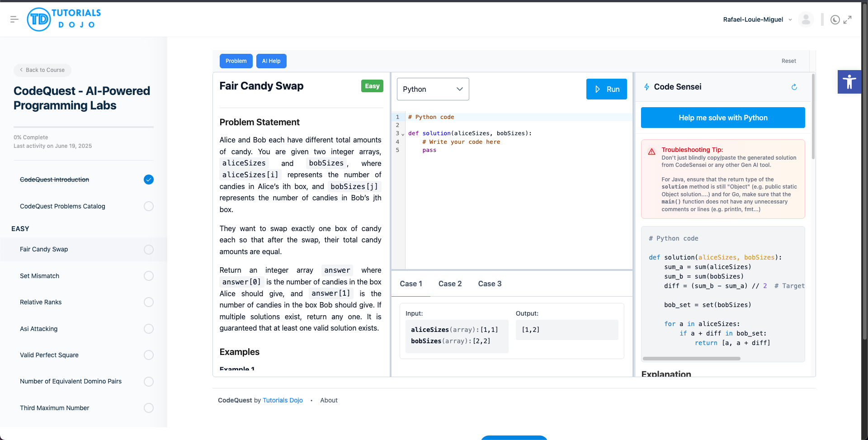868x440 pixels.
Task: Refresh the Code Sensei panel
Action: (794, 87)
